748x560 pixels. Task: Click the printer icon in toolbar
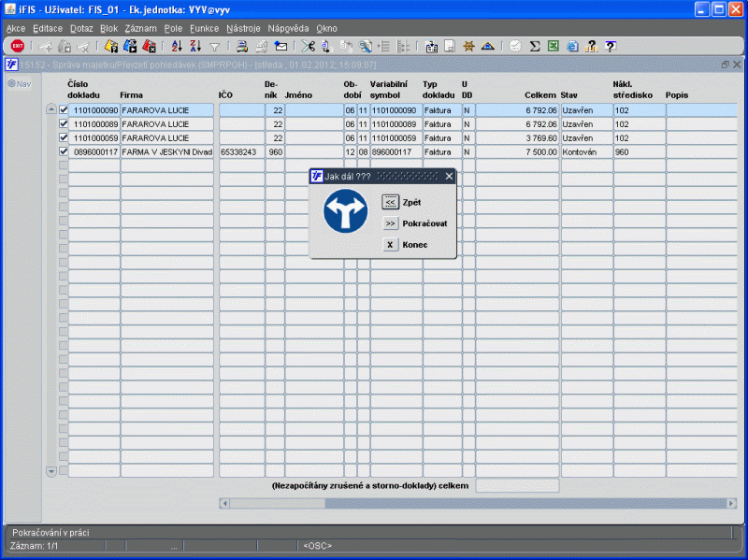click(242, 46)
